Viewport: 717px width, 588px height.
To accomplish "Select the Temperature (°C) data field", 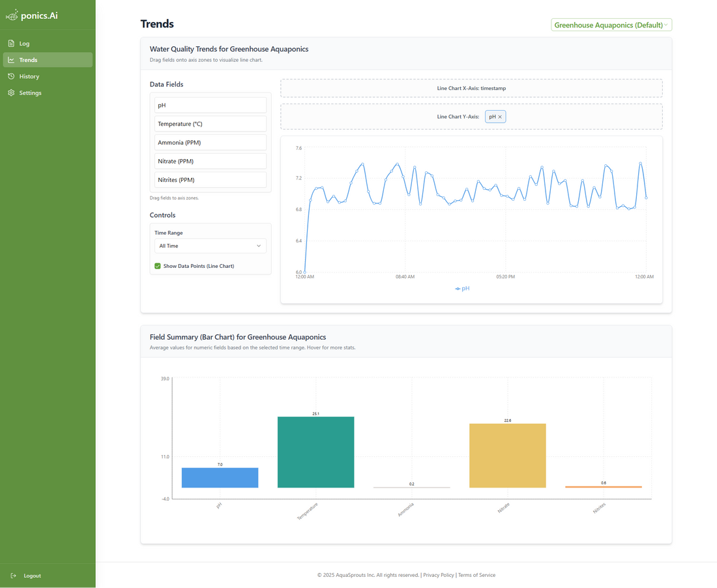I will pos(210,124).
